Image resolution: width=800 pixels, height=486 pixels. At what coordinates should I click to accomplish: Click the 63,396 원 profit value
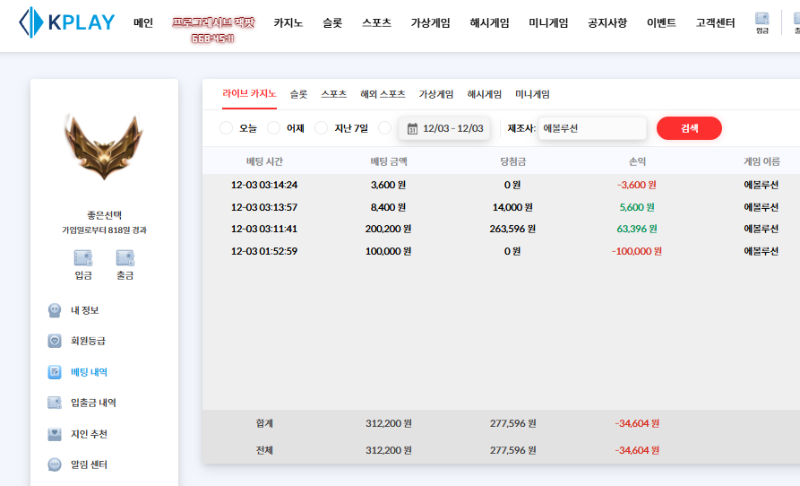pos(637,228)
